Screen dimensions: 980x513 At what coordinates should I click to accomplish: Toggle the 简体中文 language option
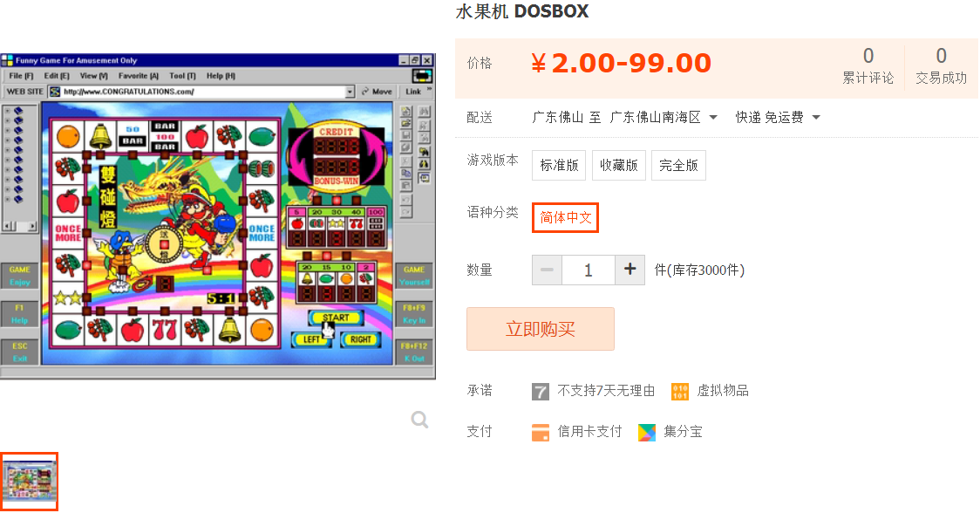[565, 218]
